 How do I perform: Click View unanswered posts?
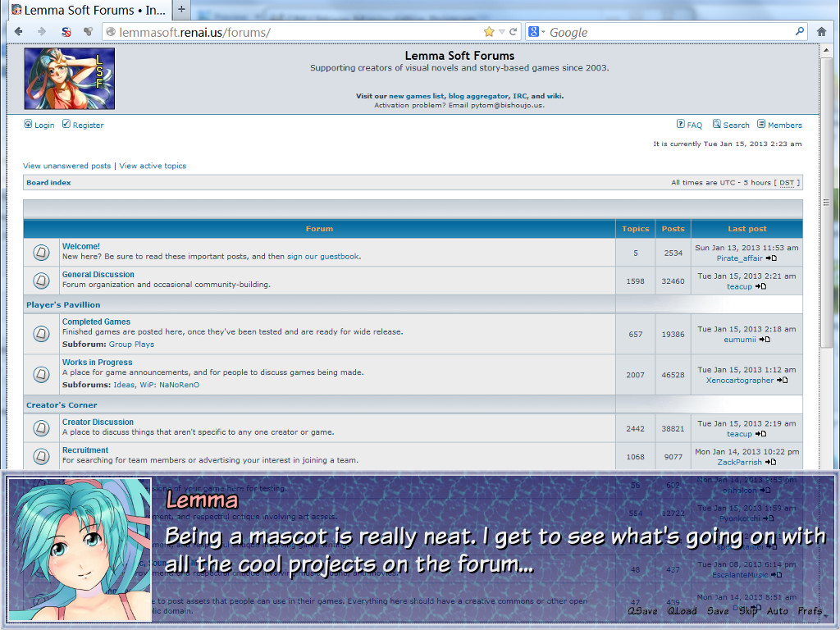67,166
